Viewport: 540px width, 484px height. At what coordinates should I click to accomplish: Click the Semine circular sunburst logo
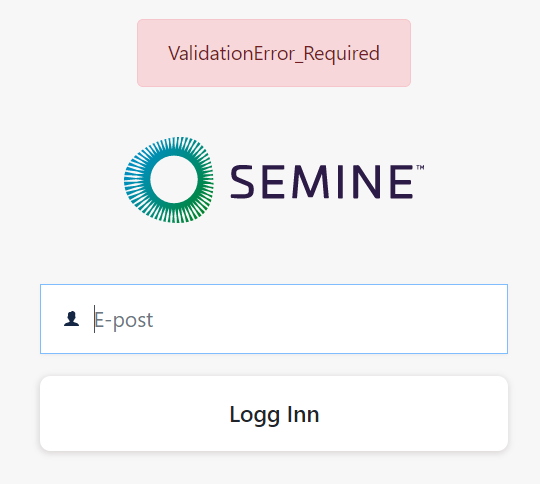coord(169,180)
